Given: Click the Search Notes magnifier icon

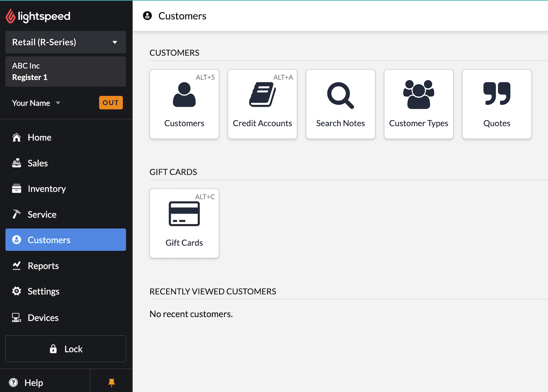Looking at the screenshot, I should [340, 95].
